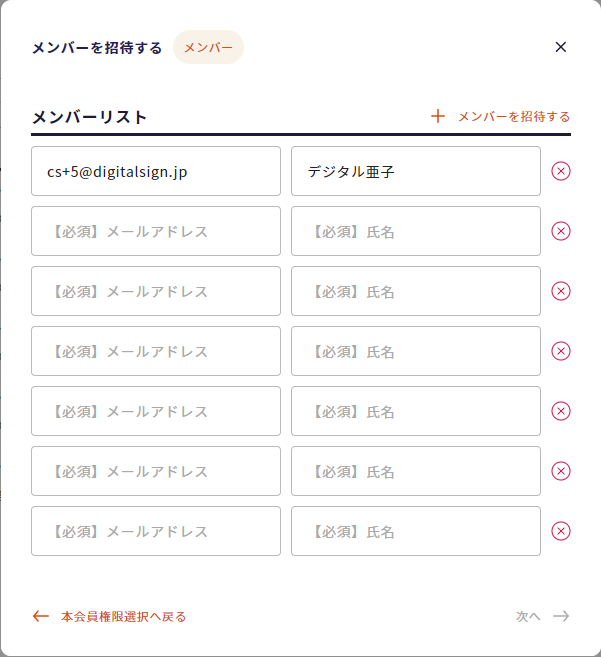Click the second row email address field

point(156,231)
